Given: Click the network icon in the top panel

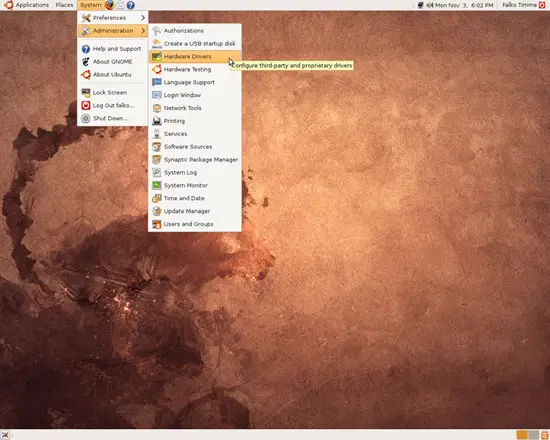Looking at the screenshot, I should (x=421, y=5).
